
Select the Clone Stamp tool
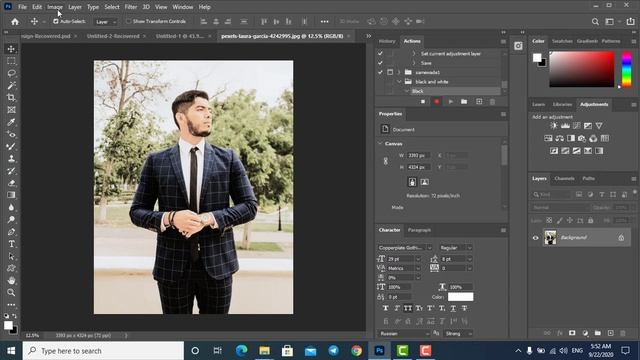click(x=11, y=158)
